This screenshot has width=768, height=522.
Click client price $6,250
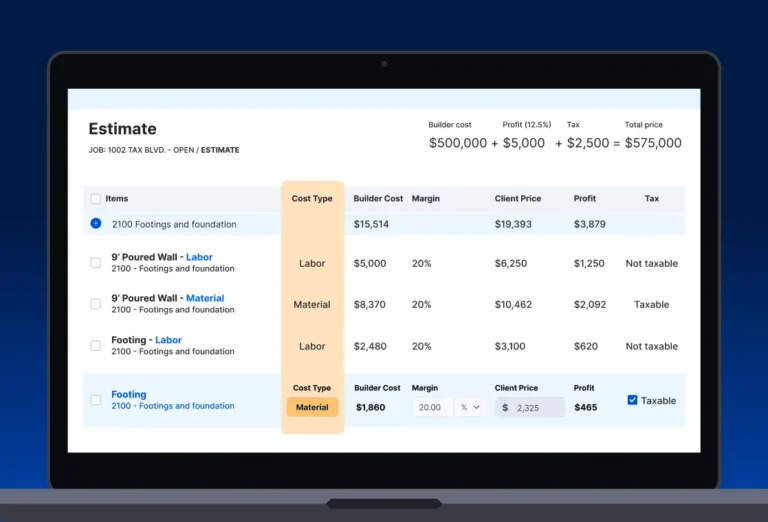[511, 263]
